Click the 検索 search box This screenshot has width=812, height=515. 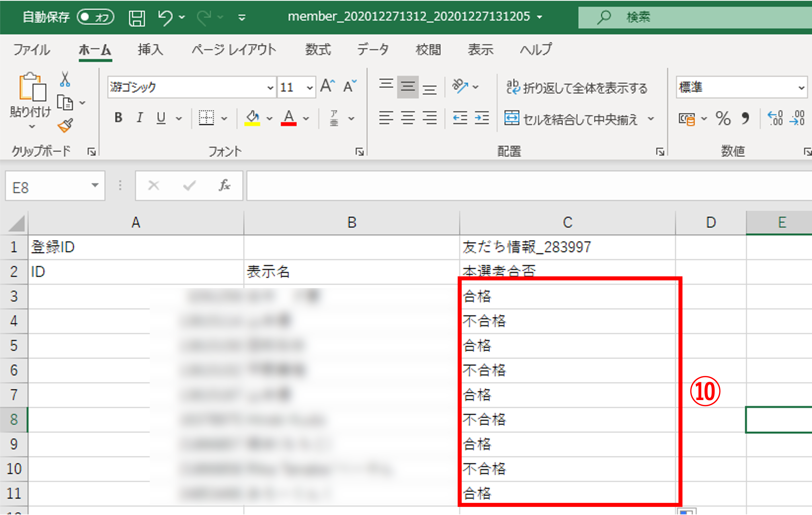pyautogui.click(x=695, y=17)
